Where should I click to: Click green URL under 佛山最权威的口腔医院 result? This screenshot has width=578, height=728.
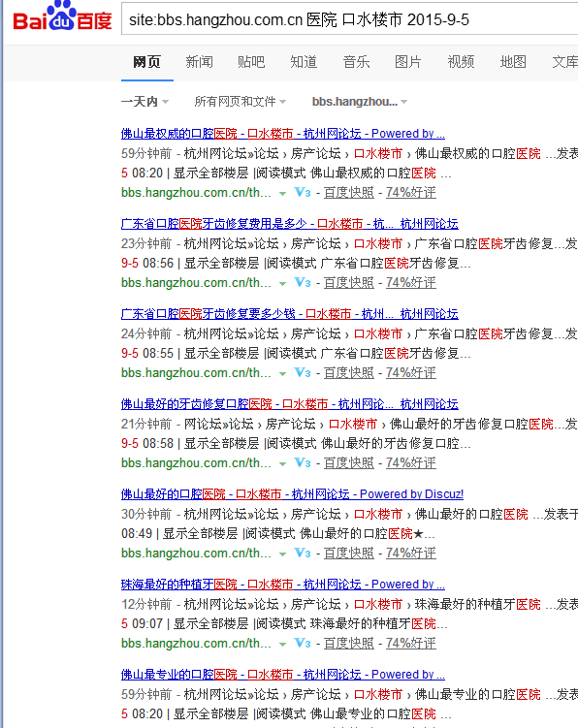tap(196, 192)
